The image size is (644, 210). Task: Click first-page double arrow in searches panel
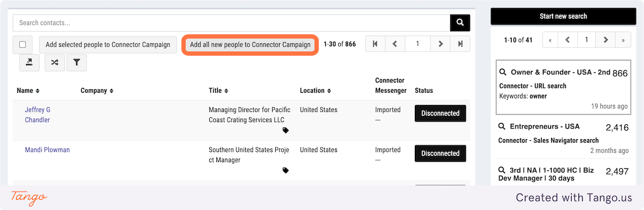tap(550, 40)
